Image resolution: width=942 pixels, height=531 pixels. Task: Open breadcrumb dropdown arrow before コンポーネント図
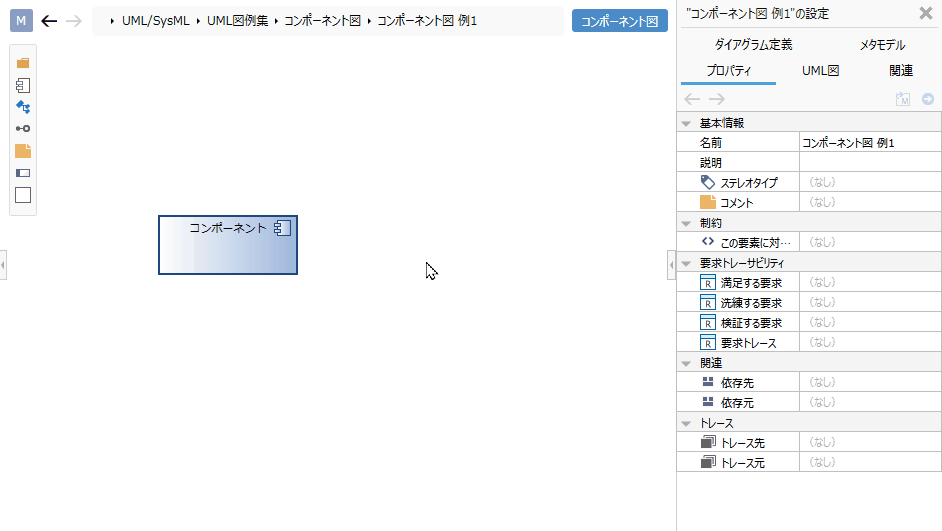click(276, 21)
